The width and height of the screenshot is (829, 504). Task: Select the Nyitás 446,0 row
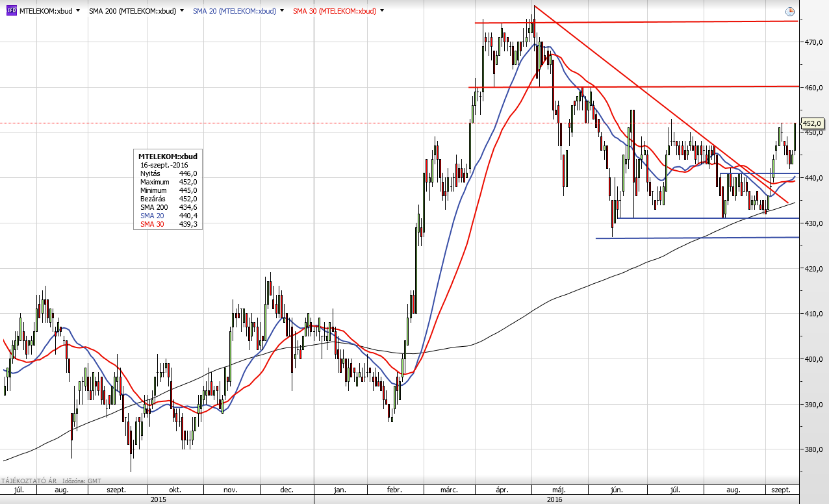click(x=168, y=173)
